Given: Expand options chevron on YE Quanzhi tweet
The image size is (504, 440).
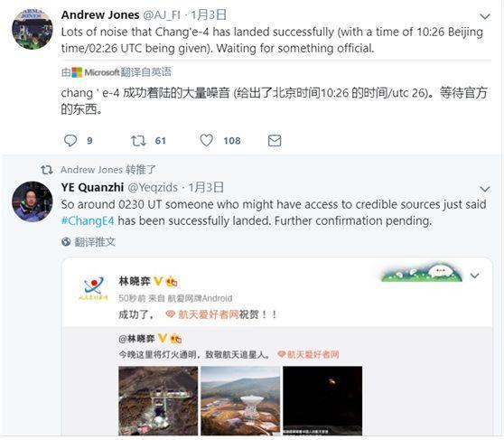Looking at the screenshot, I should point(485,189).
